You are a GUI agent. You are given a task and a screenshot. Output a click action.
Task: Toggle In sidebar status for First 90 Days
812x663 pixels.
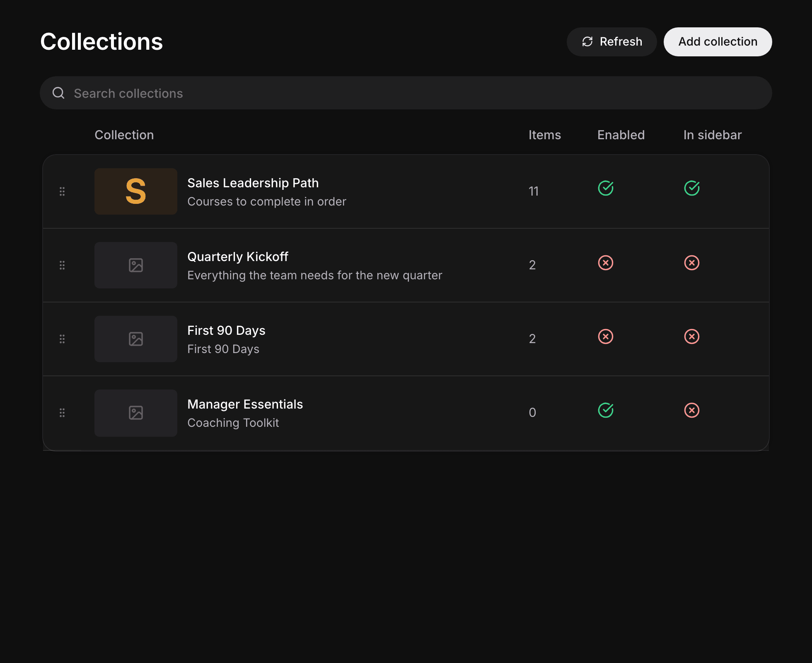692,336
